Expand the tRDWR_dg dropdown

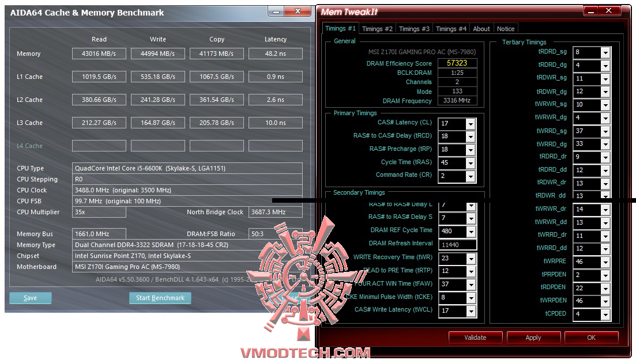coord(605,92)
